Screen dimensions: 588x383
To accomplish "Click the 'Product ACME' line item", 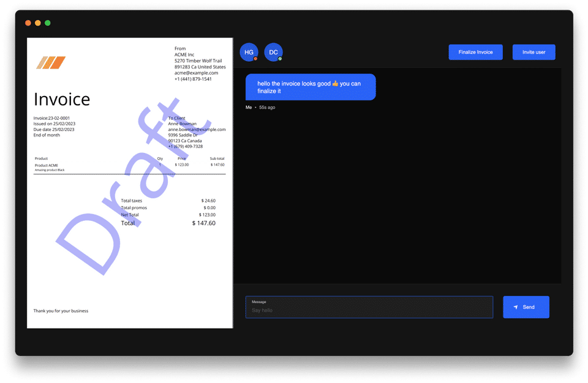I will pos(47,165).
